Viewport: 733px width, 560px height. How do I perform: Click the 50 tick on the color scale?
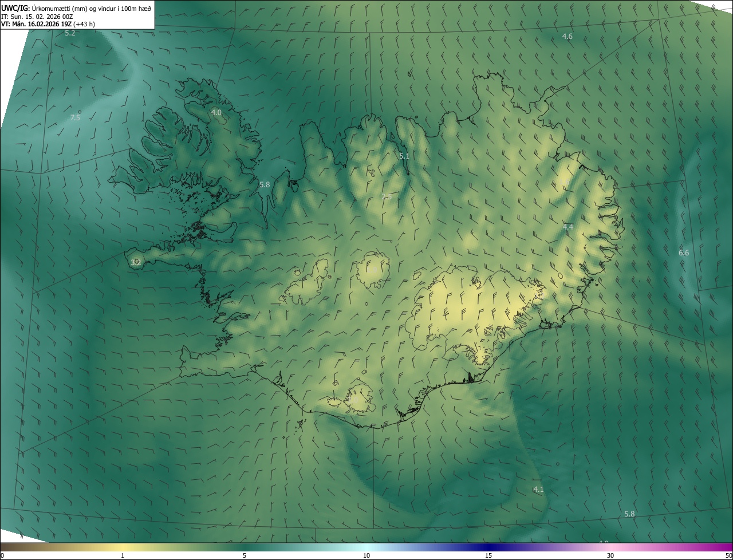tap(728, 555)
